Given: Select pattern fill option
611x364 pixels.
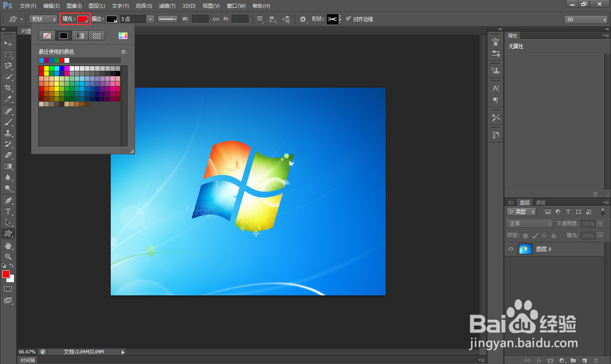Looking at the screenshot, I should pos(97,36).
